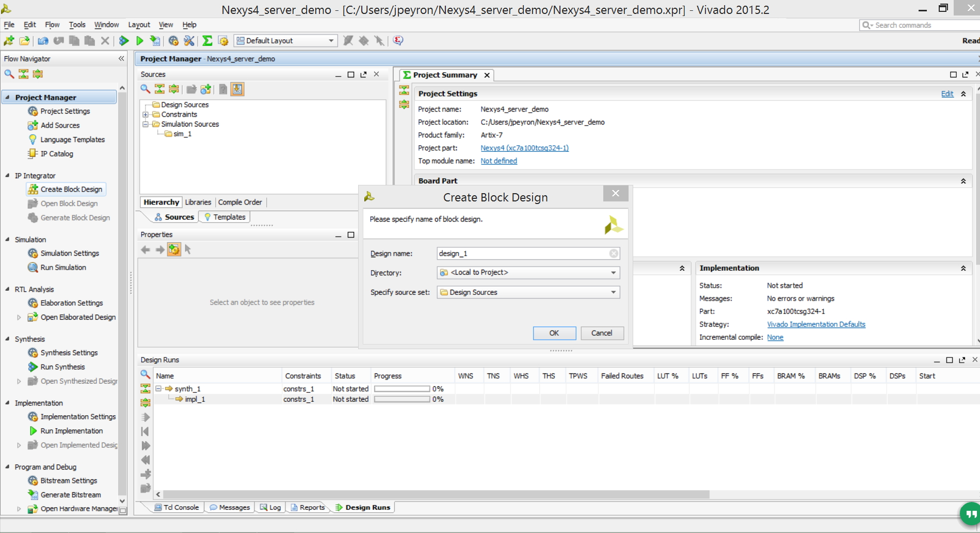This screenshot has height=533, width=980.
Task: Click Generate Bitstream in Flow Navigator
Action: pyautogui.click(x=65, y=495)
